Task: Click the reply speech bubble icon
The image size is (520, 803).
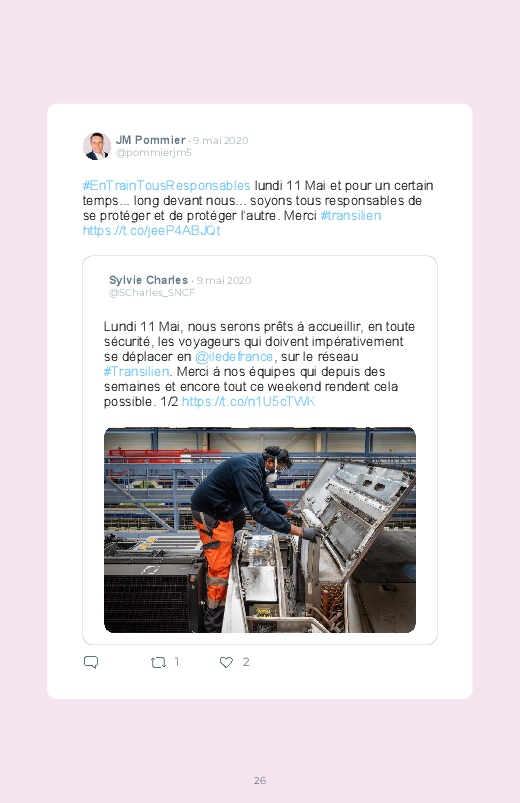Action: click(91, 662)
